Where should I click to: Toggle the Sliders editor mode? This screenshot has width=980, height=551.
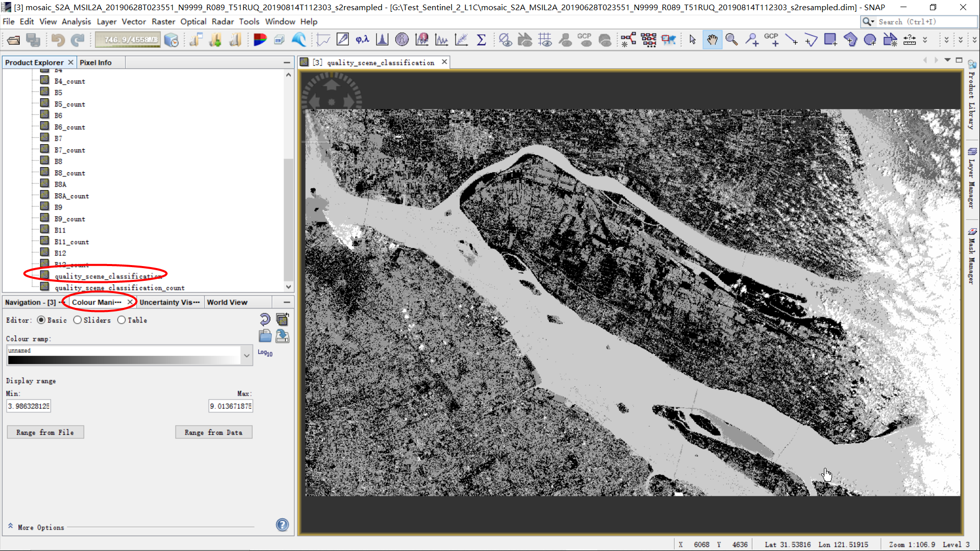click(77, 320)
